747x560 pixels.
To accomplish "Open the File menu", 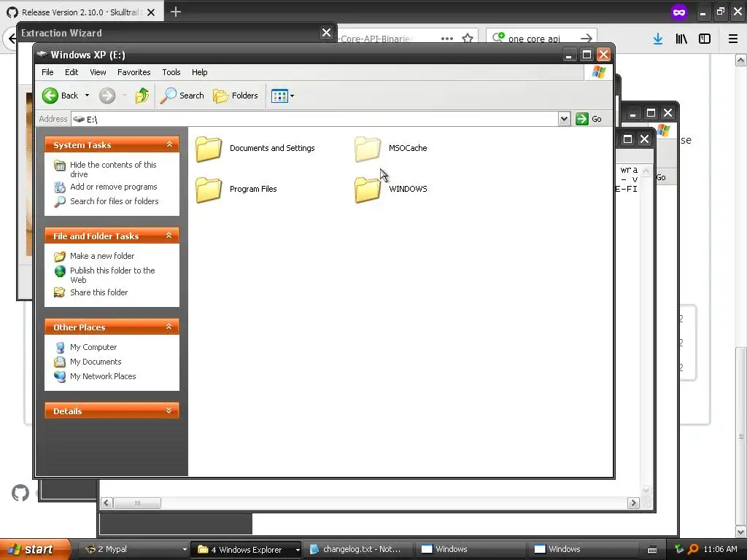I will pos(47,72).
